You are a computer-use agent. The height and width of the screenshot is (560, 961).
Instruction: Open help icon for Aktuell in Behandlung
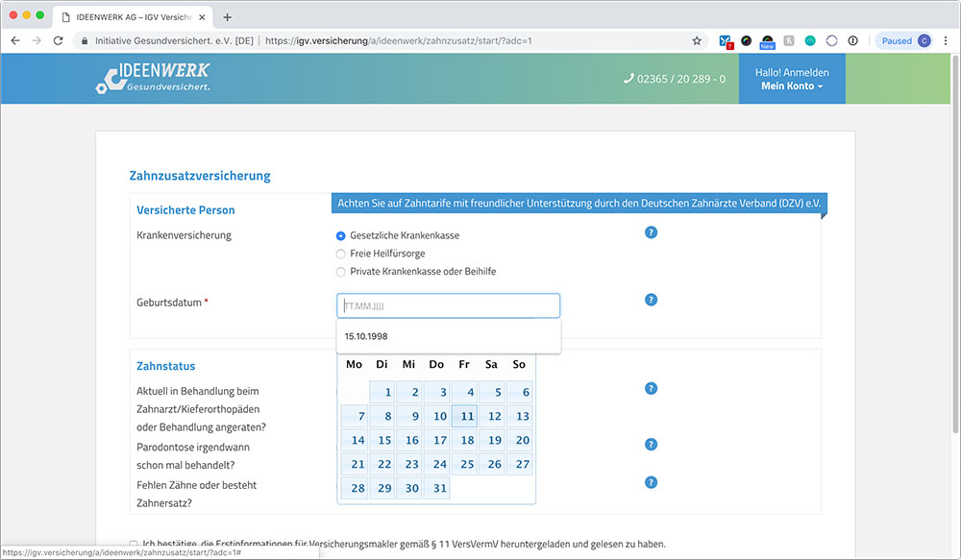pyautogui.click(x=651, y=388)
